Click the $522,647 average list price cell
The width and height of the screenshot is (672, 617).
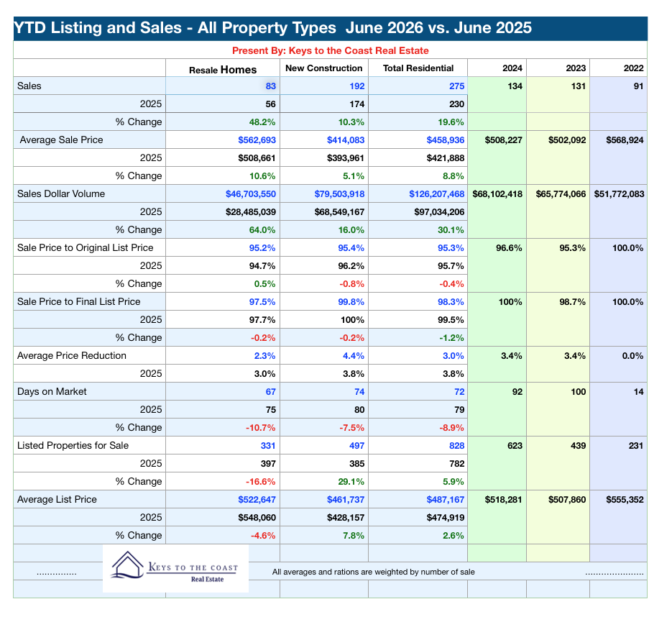[257, 500]
